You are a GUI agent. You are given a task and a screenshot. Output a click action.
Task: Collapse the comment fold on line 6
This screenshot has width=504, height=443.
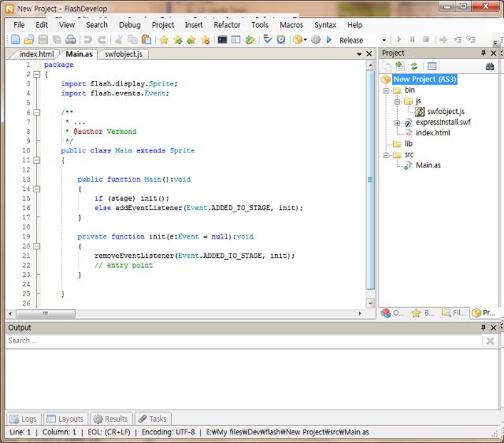37,113
